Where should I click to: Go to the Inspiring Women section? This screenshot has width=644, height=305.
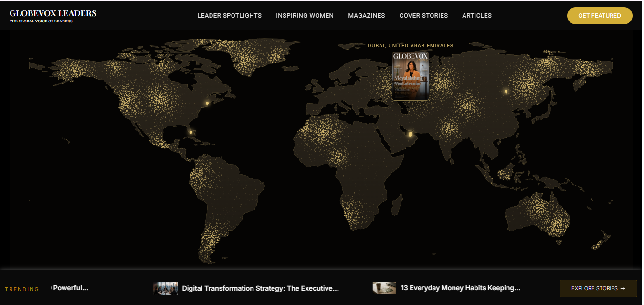click(x=305, y=16)
